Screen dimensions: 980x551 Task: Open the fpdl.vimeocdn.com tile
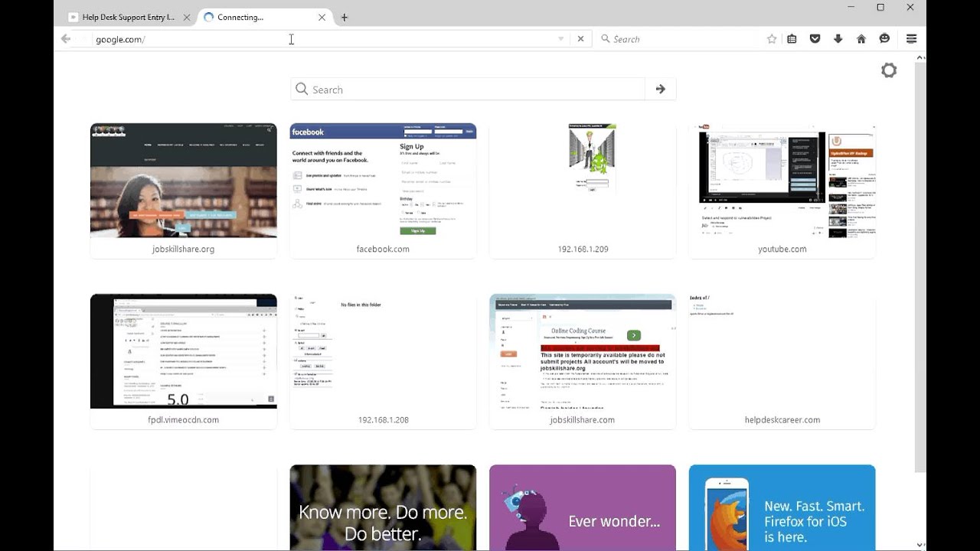pos(184,361)
